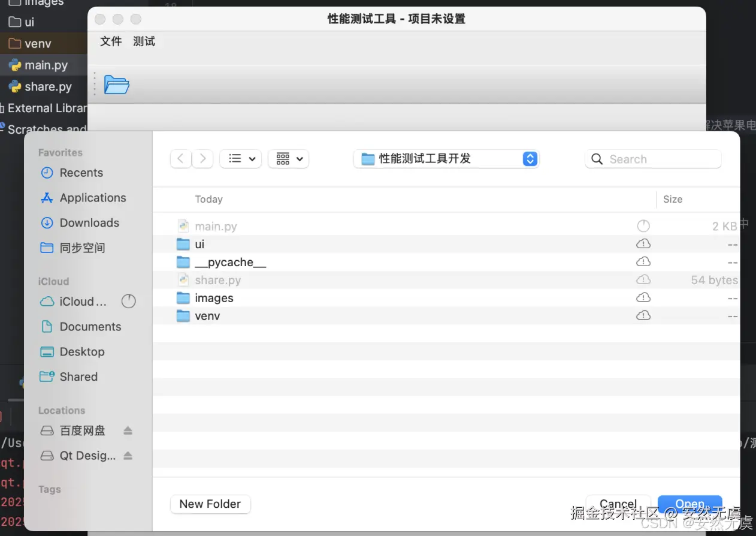
Task: Click the 2 KB size of main.py
Action: tap(724, 226)
